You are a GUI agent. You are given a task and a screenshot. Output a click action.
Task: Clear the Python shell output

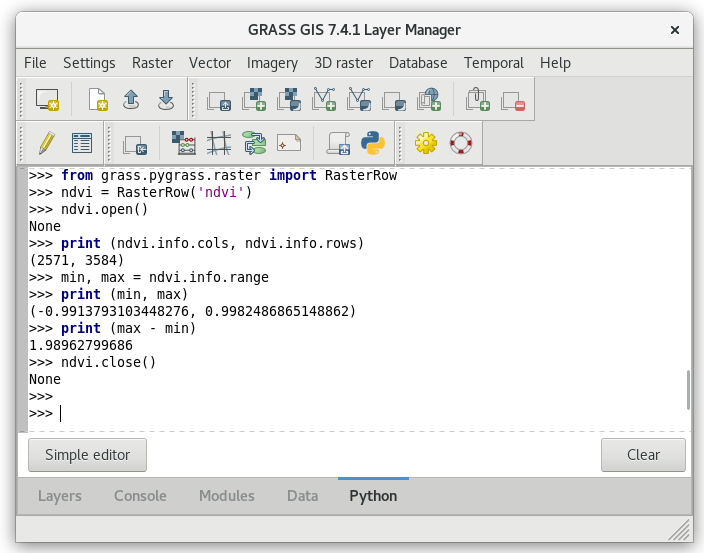643,455
